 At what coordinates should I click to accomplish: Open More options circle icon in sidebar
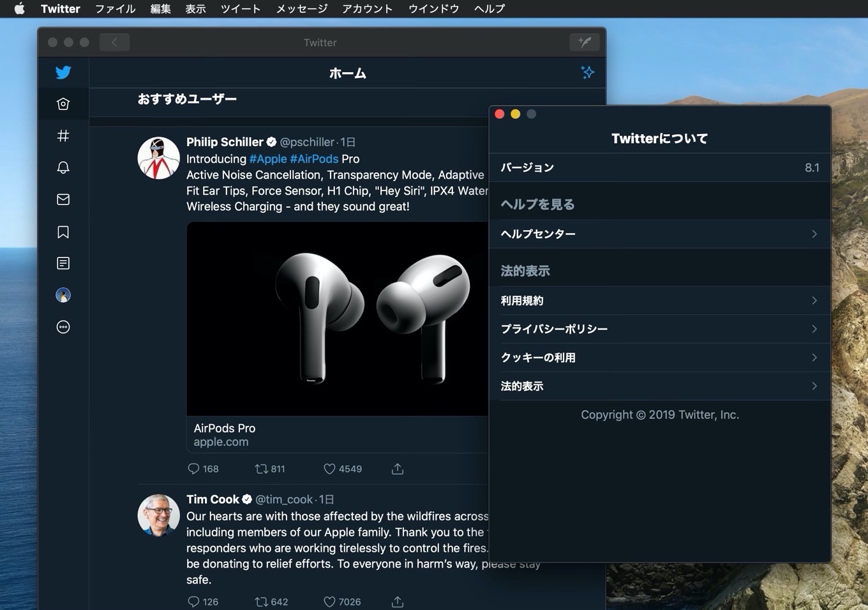point(63,327)
